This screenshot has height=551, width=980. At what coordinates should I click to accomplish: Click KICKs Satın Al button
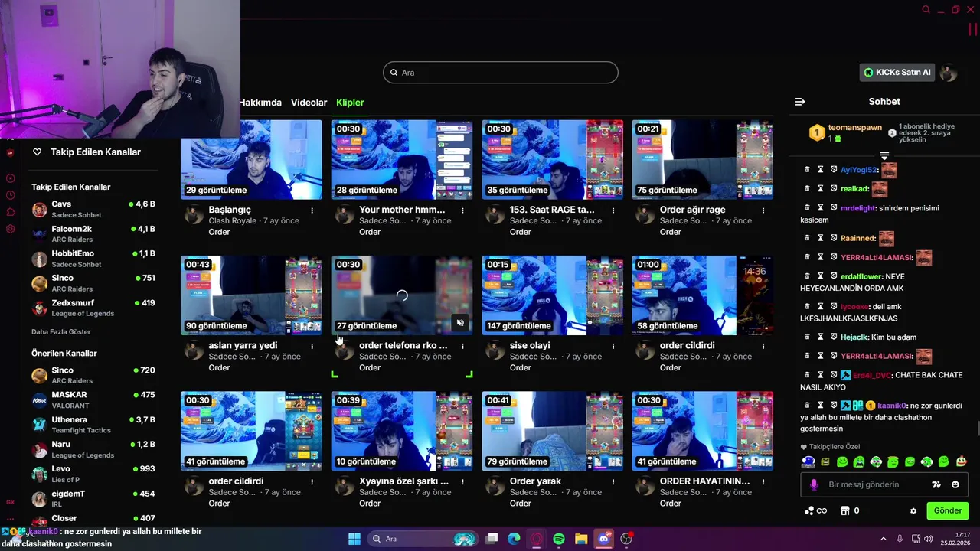pos(897,73)
